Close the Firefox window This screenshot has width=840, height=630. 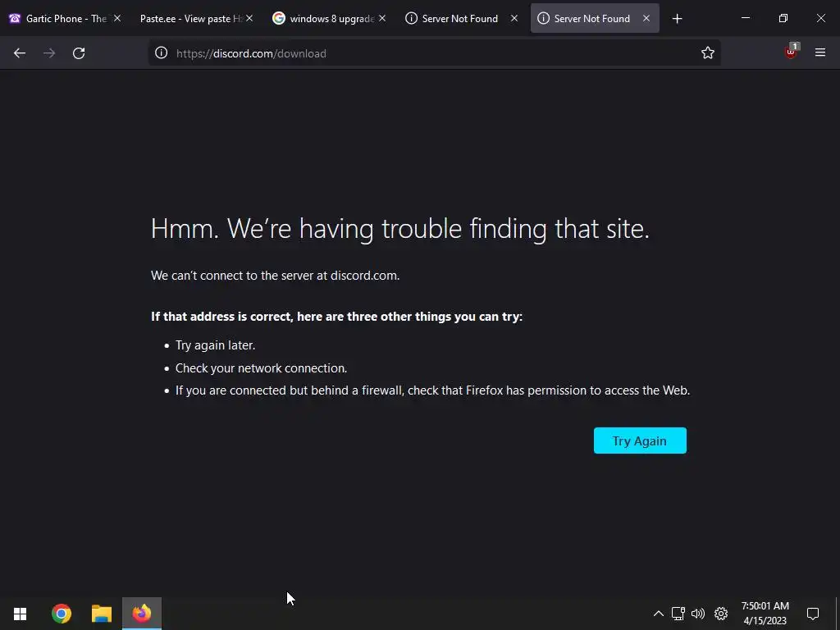tap(820, 18)
